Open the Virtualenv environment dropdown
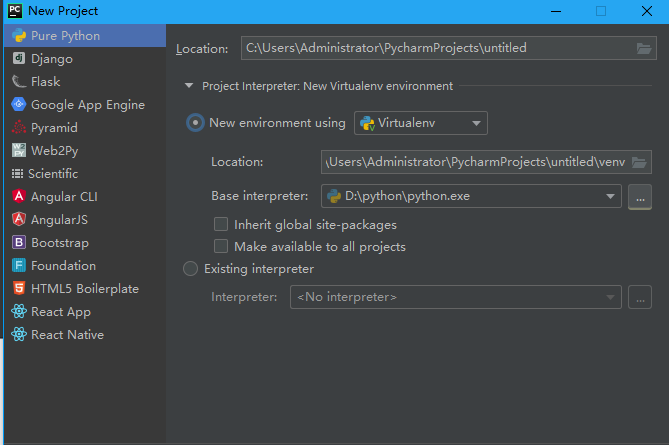Viewport: 669px width, 445px height. pos(421,123)
